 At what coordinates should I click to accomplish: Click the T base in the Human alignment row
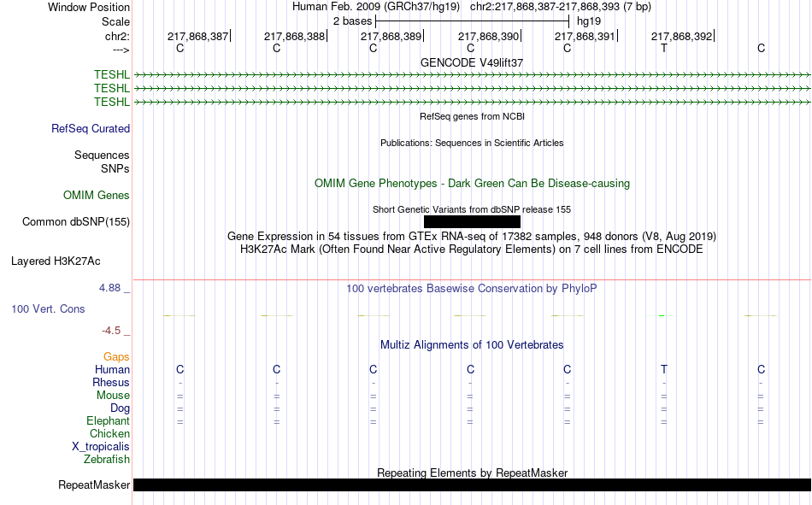coord(664,369)
